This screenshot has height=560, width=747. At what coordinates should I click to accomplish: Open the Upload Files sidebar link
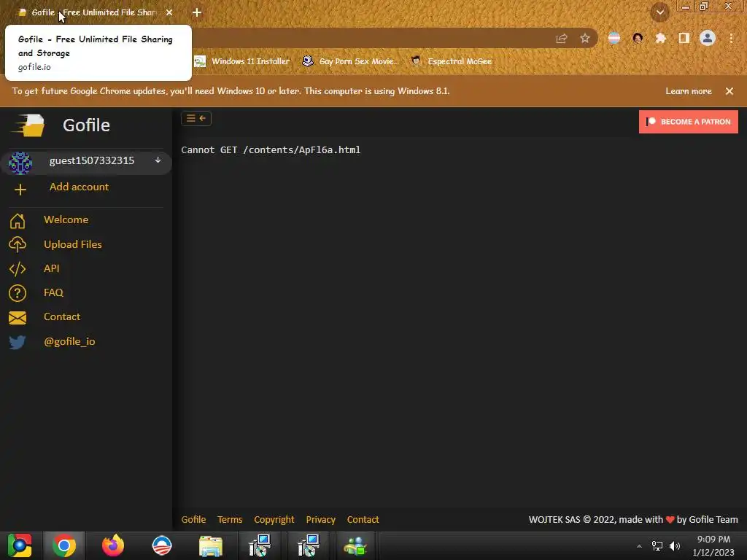click(x=73, y=244)
